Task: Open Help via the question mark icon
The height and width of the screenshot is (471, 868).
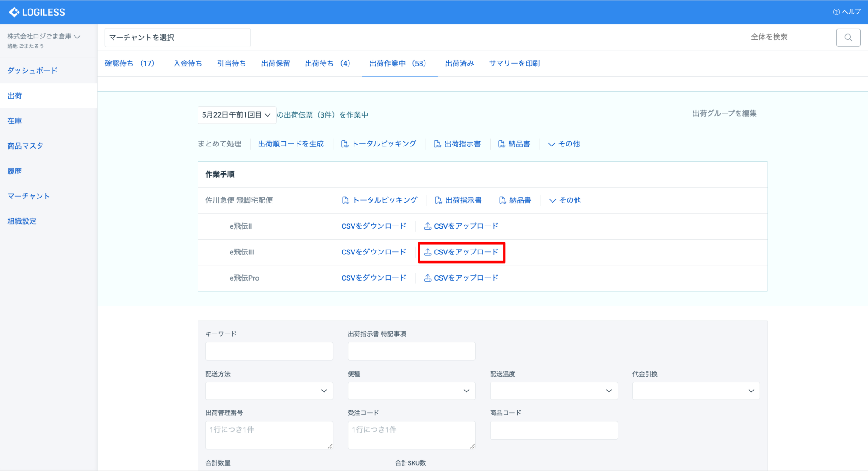Action: 836,12
